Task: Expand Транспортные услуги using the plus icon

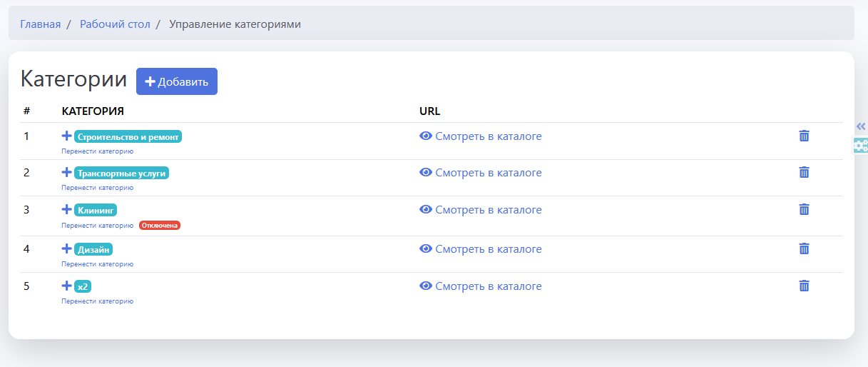Action: click(x=67, y=173)
